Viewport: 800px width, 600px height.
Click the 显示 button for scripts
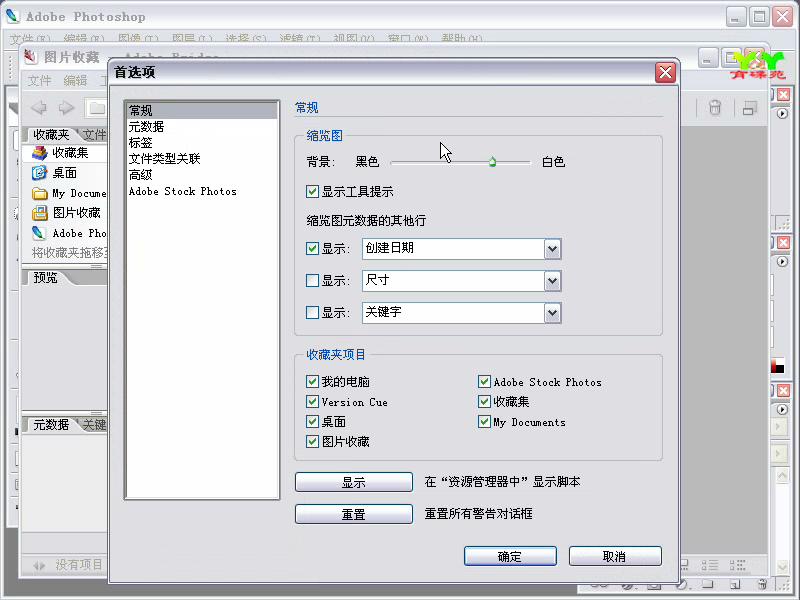[x=354, y=482]
